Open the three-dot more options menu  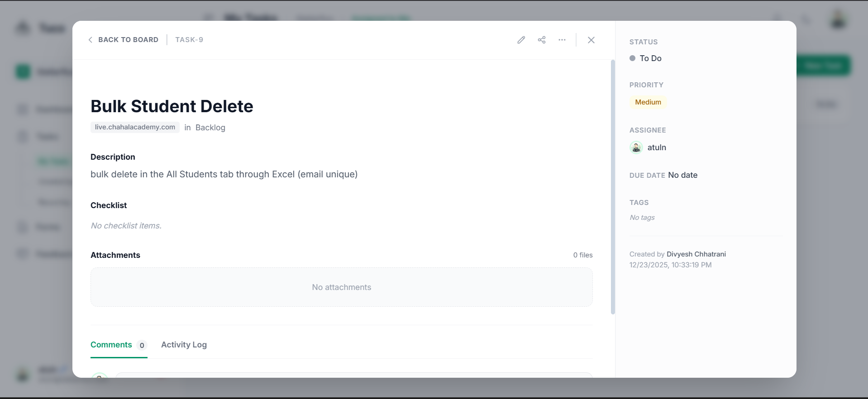coord(562,40)
